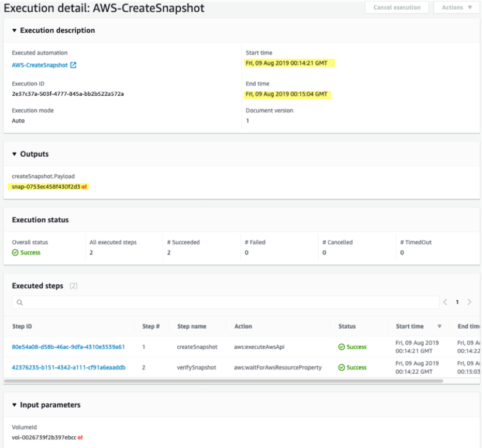
Task: Click the Action column header
Action: pyautogui.click(x=243, y=326)
